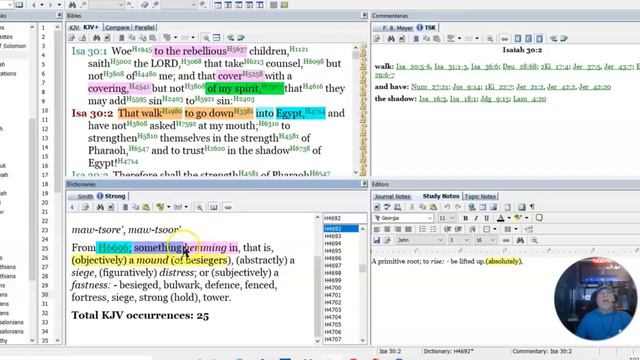Click the Num 27:21 reference link
The width and height of the screenshot is (640, 360).
tap(430, 87)
